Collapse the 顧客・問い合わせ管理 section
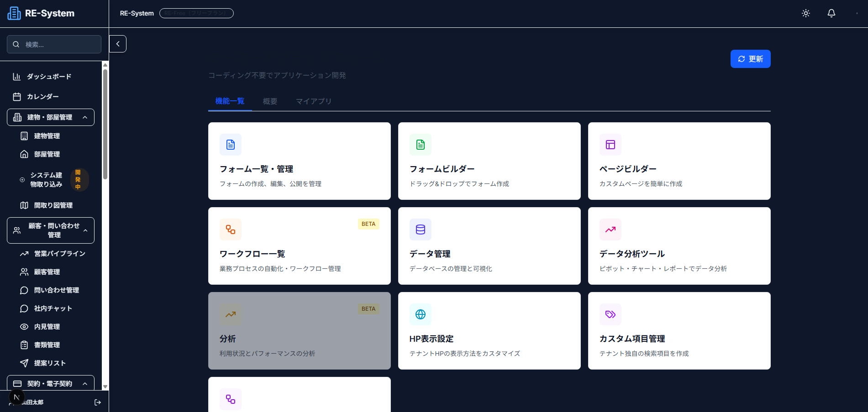Viewport: 868px width, 412px height. pos(51,230)
